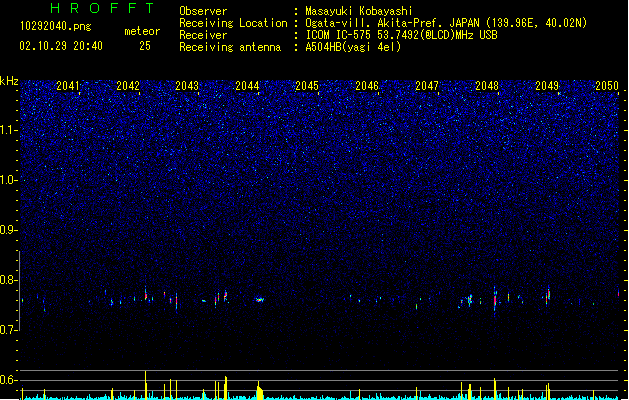
Task: Click the tall red echo streak near 2048
Action: tap(495, 301)
